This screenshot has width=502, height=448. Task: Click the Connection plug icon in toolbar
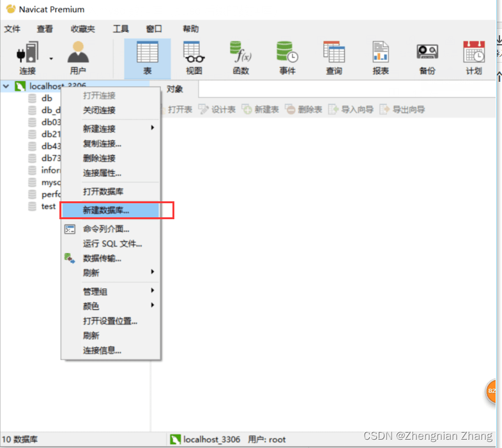pyautogui.click(x=27, y=52)
